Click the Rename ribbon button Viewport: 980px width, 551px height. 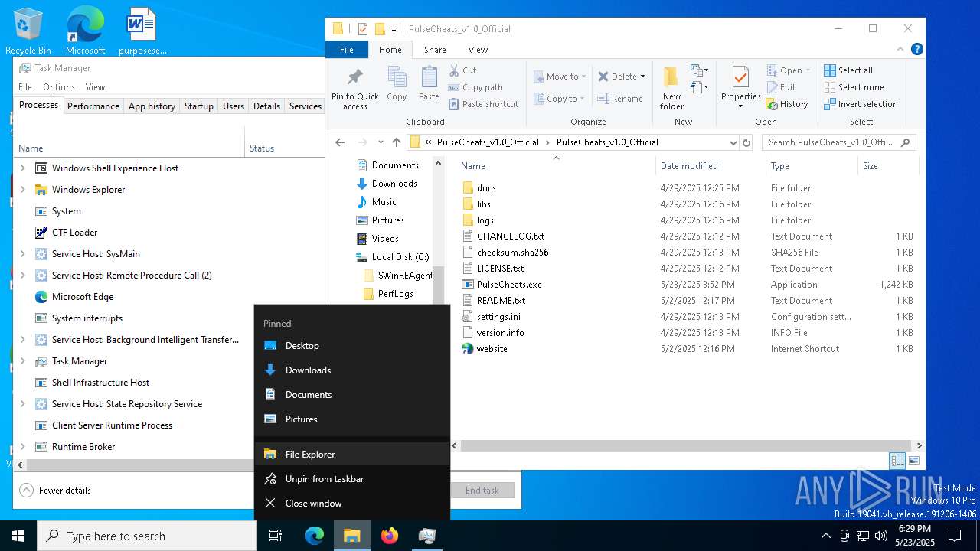click(x=621, y=99)
